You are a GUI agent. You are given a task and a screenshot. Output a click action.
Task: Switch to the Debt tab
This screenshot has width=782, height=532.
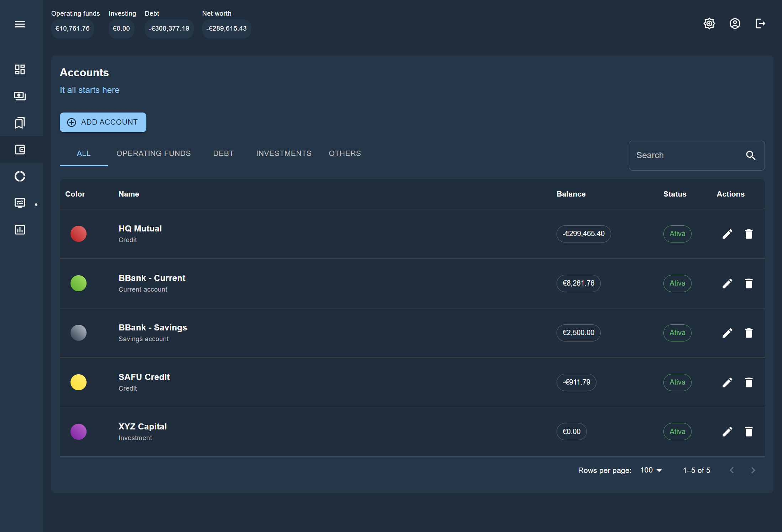[223, 153]
